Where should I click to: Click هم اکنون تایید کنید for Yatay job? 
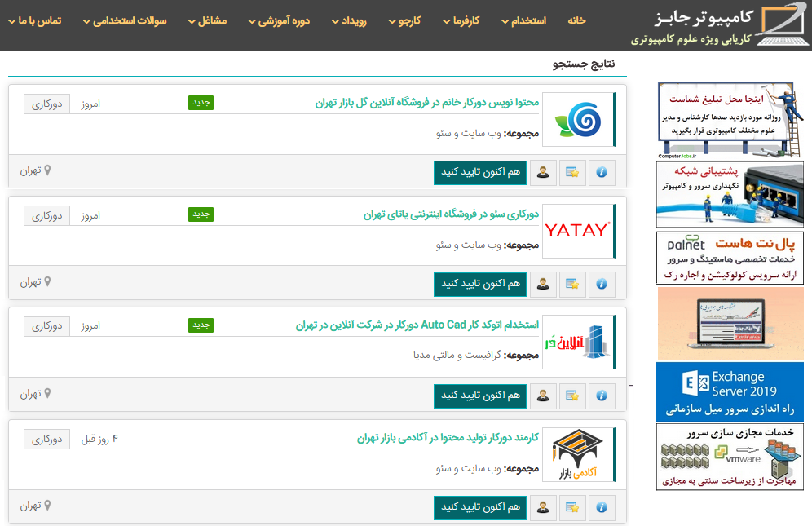pyautogui.click(x=480, y=284)
